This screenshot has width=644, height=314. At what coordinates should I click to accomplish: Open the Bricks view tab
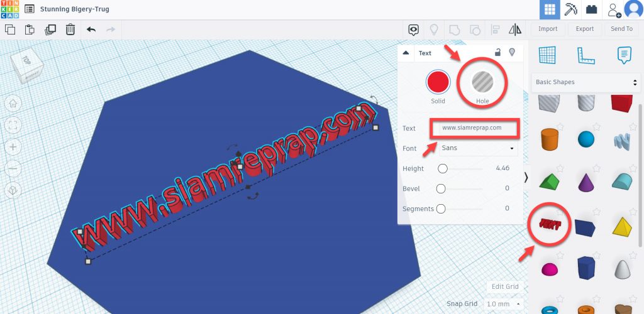591,9
